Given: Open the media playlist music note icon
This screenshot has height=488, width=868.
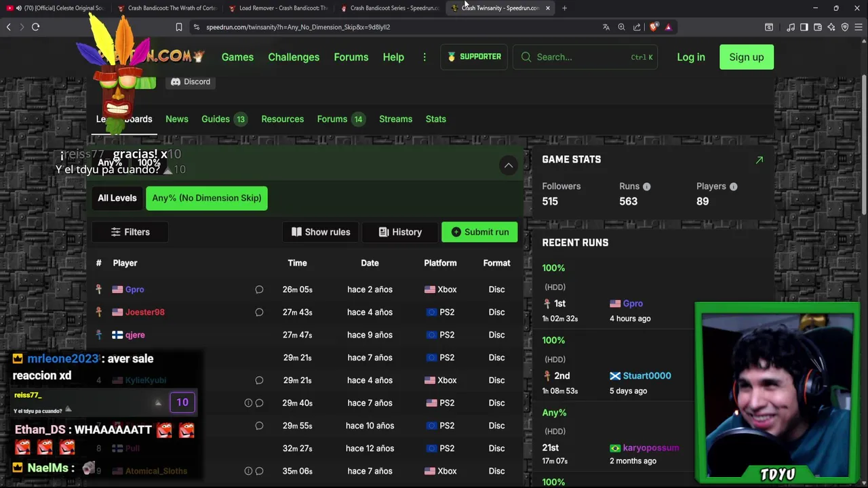Looking at the screenshot, I should coord(791,27).
